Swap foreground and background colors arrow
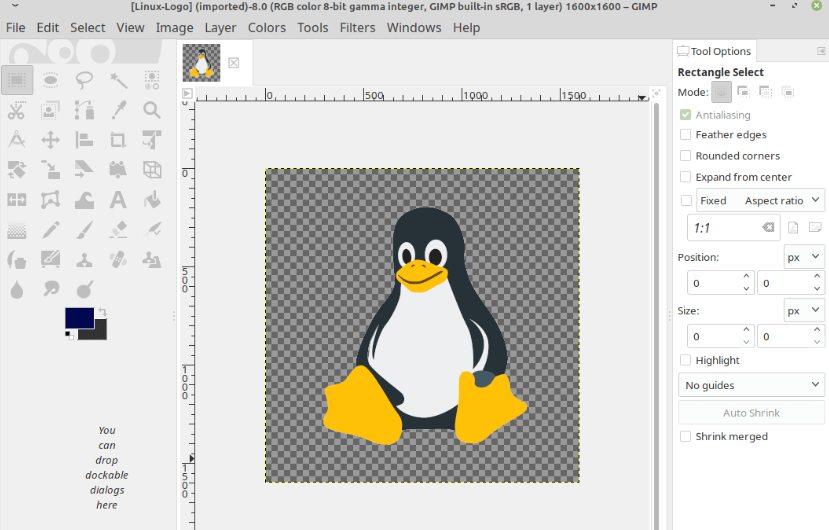This screenshot has width=829, height=530. click(x=103, y=312)
